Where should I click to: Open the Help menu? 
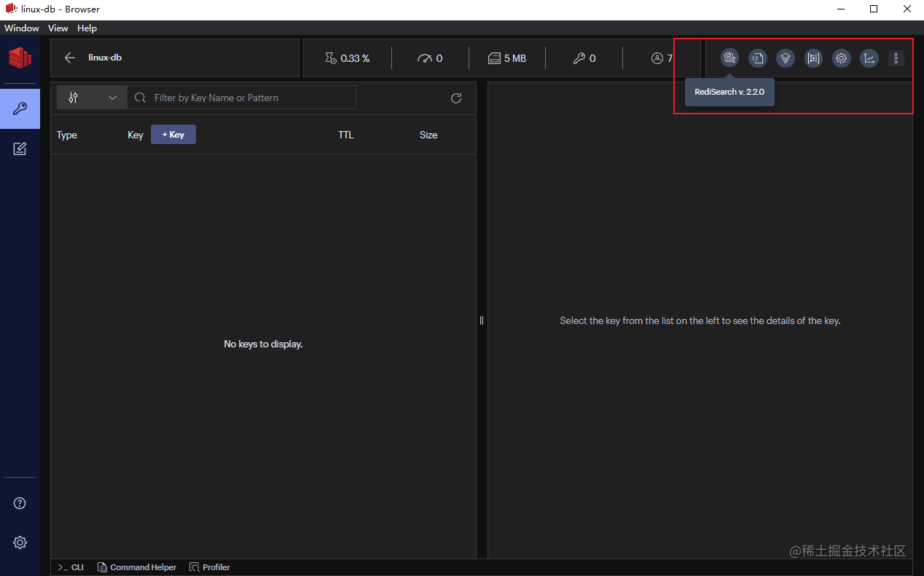point(87,28)
